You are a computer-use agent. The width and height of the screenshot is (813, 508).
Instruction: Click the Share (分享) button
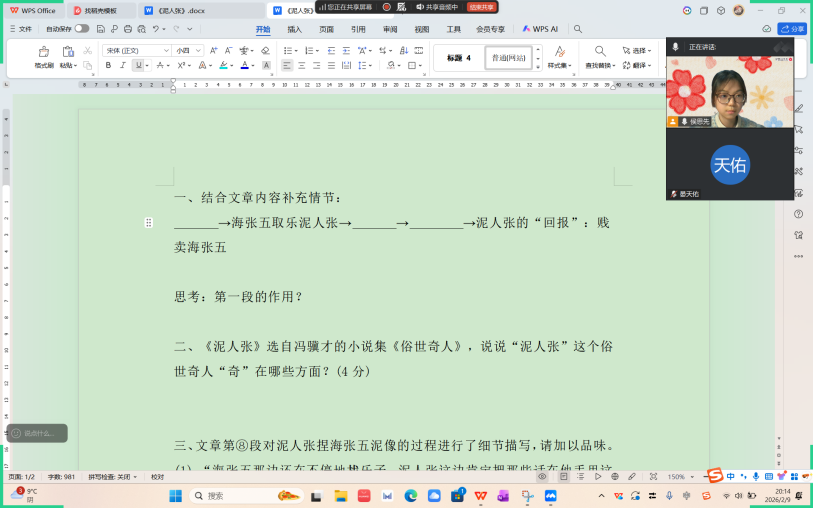point(792,29)
